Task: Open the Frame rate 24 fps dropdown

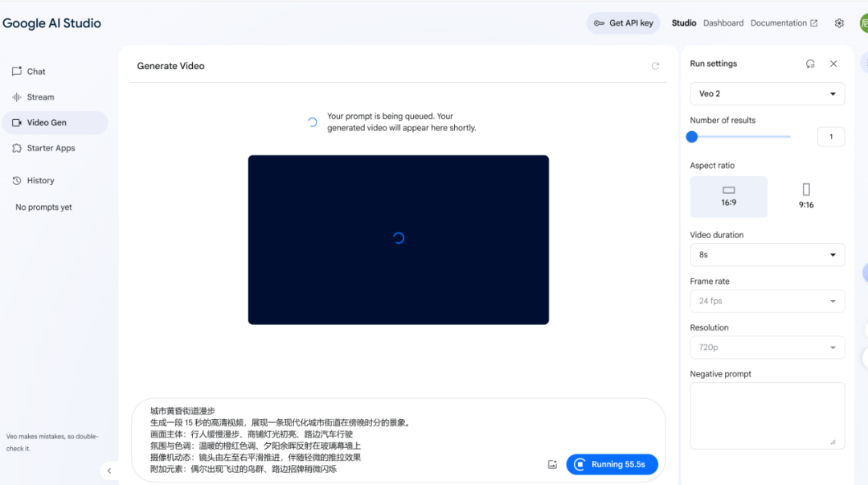Action: point(768,301)
